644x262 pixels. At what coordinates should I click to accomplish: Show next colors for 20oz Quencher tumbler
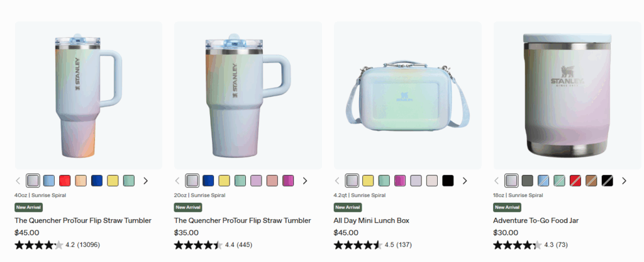(x=305, y=181)
